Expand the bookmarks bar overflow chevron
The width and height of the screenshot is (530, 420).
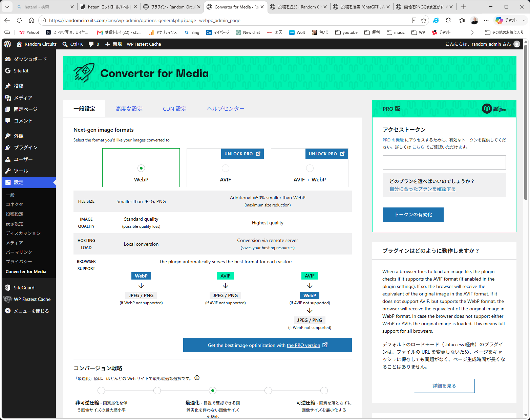472,32
